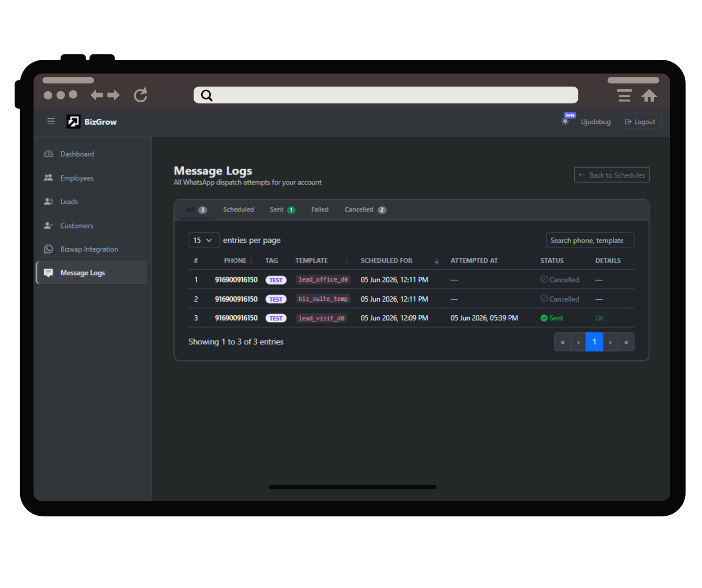This screenshot has height=588, width=702.
Task: Switch to the All tab
Action: click(x=196, y=209)
